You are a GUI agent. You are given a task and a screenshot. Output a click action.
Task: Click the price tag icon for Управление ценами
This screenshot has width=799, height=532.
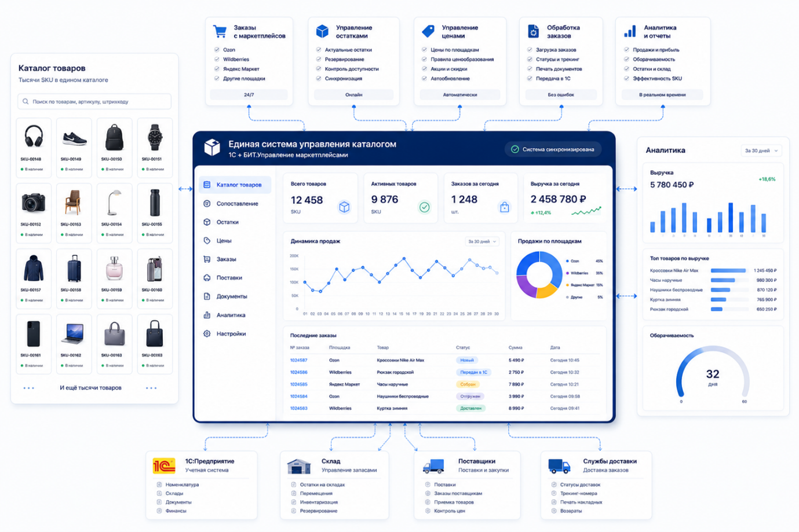point(428,31)
